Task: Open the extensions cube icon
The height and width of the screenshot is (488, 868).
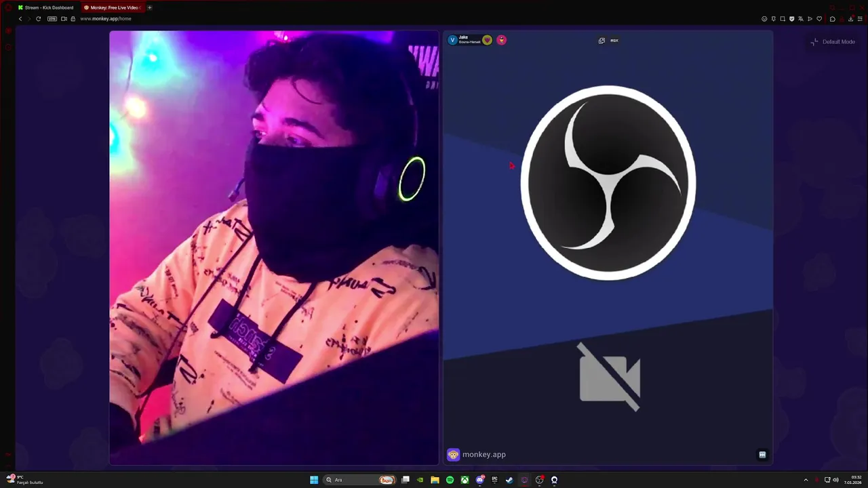Action: pyautogui.click(x=833, y=19)
